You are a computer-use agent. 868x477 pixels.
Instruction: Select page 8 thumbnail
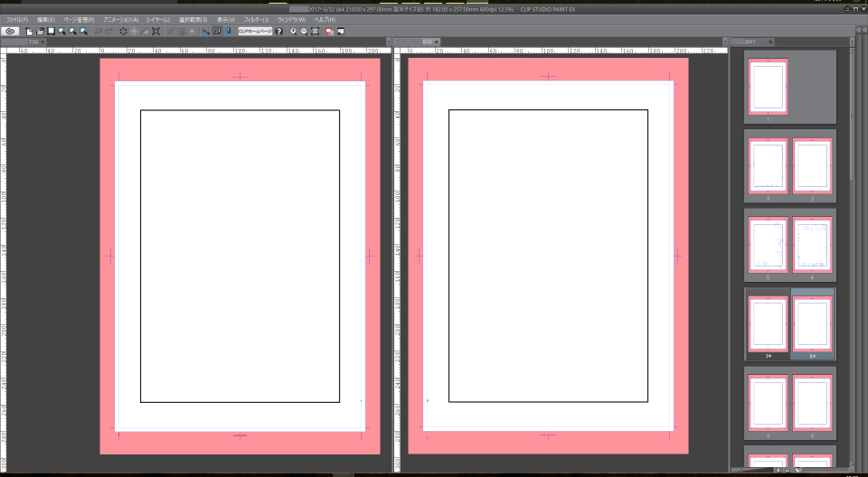click(x=812, y=403)
